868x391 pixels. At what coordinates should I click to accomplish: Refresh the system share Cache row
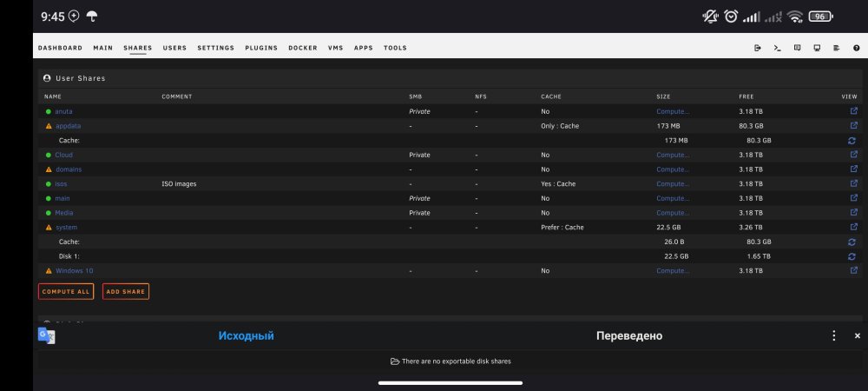[852, 242]
